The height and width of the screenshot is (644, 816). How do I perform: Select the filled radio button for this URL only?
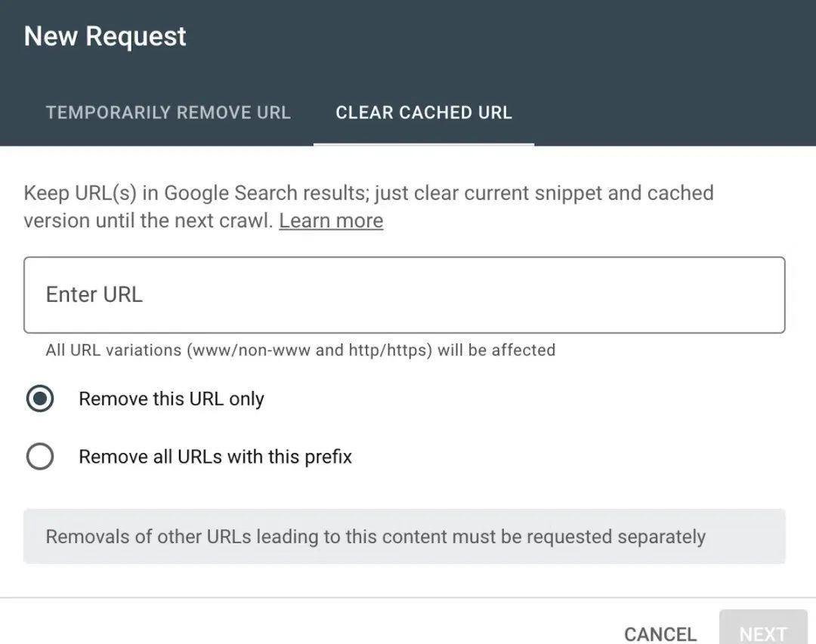click(x=39, y=399)
